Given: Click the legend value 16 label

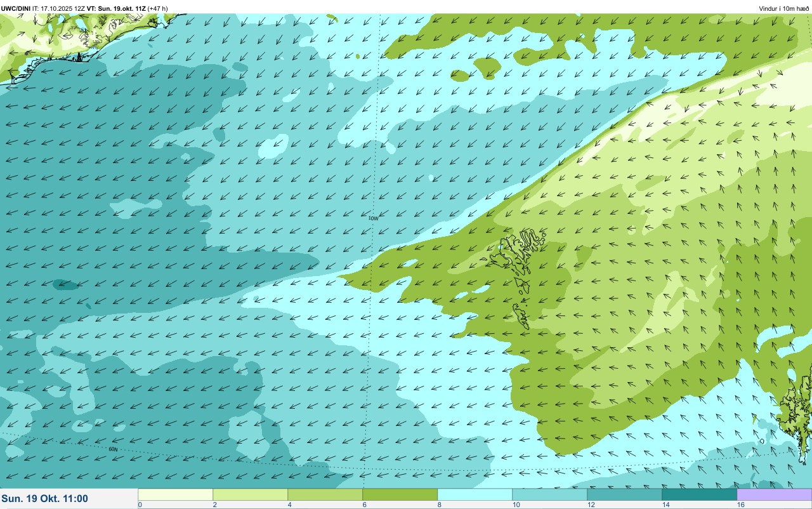Looking at the screenshot, I should [740, 505].
